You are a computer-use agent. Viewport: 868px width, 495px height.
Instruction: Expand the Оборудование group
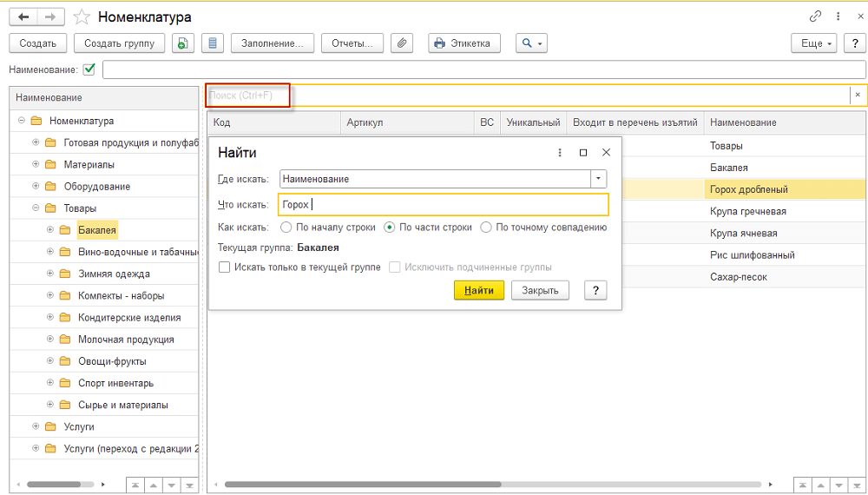(36, 186)
